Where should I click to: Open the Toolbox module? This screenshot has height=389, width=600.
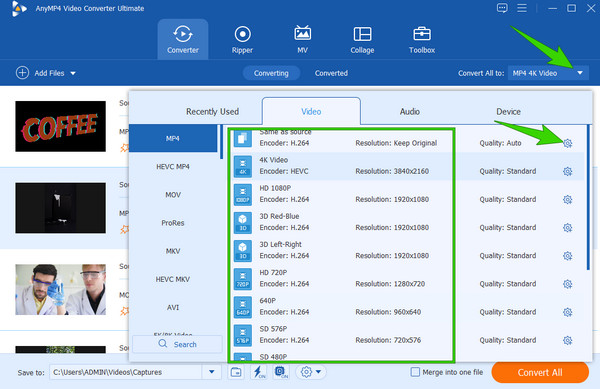(x=422, y=39)
